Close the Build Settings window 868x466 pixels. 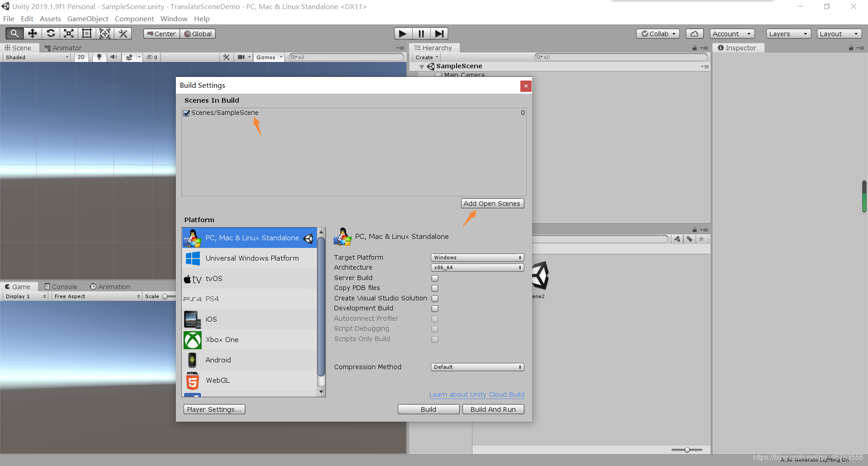pyautogui.click(x=526, y=86)
